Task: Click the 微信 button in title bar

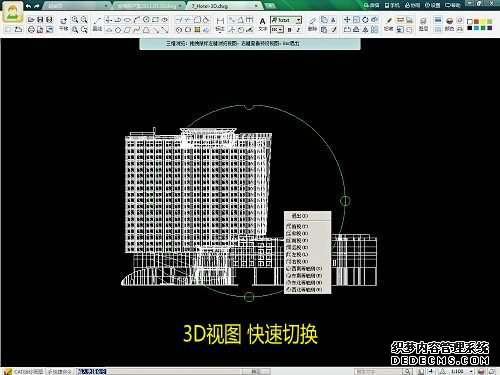Action: [372, 5]
